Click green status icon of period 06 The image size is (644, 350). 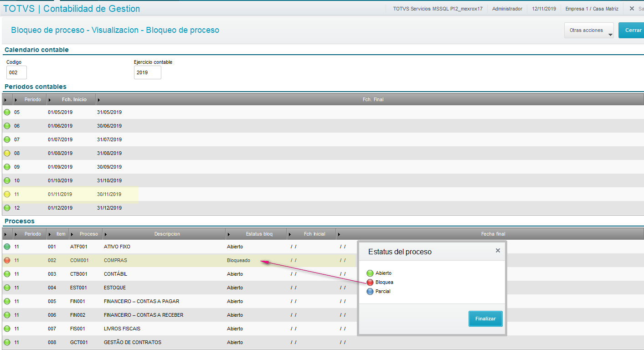point(7,126)
